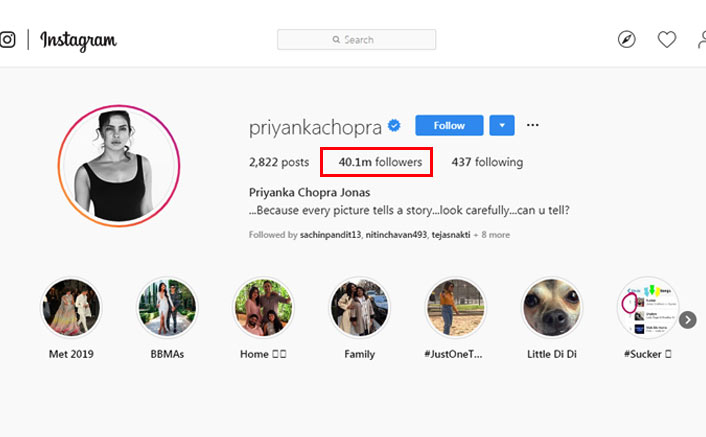
Task: Open the profile person icon
Action: (700, 40)
